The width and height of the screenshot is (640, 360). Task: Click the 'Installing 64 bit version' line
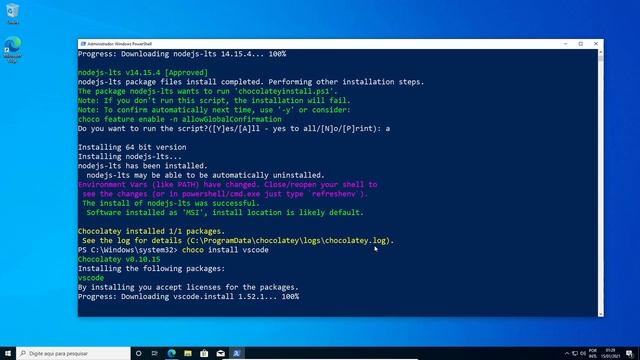coord(132,147)
